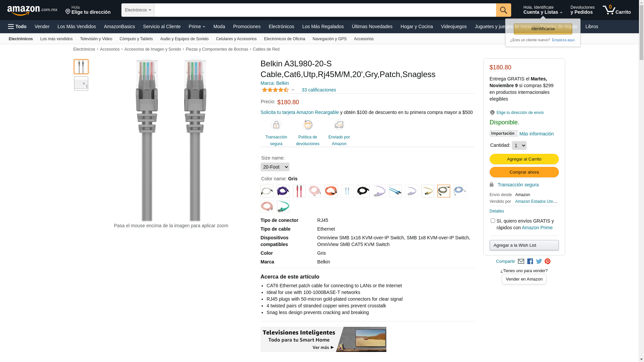Expand the star rating breakdown arrow
The width and height of the screenshot is (644, 362).
(x=293, y=90)
